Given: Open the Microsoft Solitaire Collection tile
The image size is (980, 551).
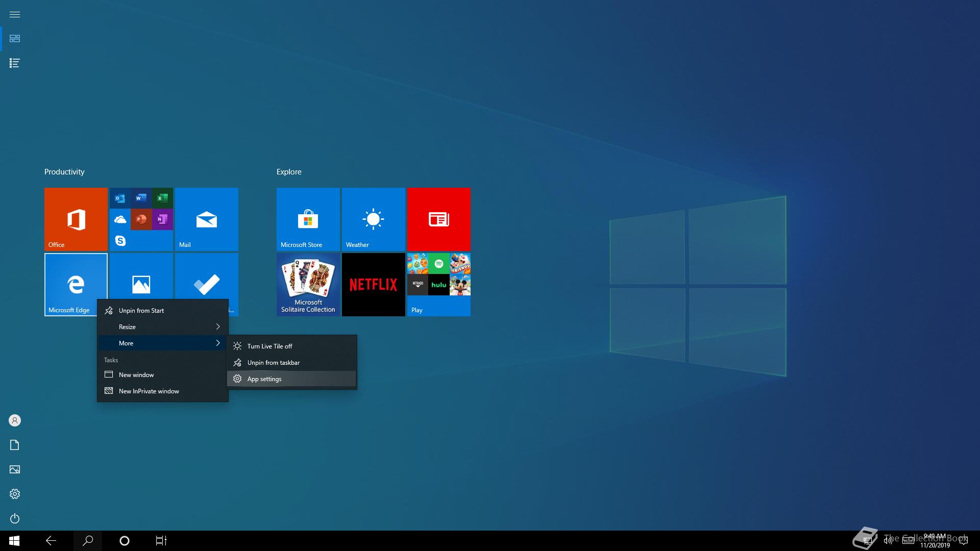Looking at the screenshot, I should pyautogui.click(x=308, y=285).
